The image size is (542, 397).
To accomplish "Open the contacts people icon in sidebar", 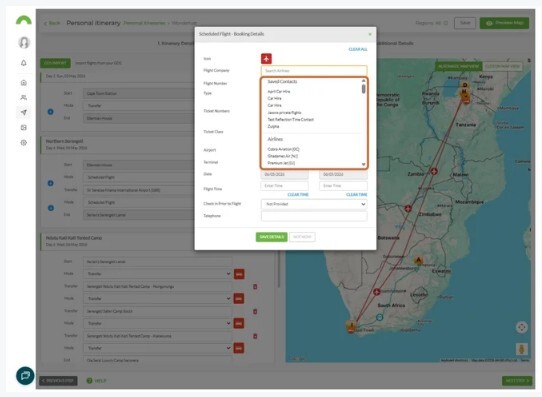I will click(24, 97).
